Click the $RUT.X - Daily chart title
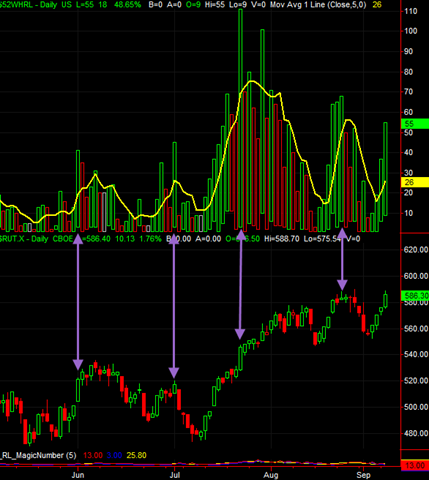The width and height of the screenshot is (429, 480). click(24, 239)
